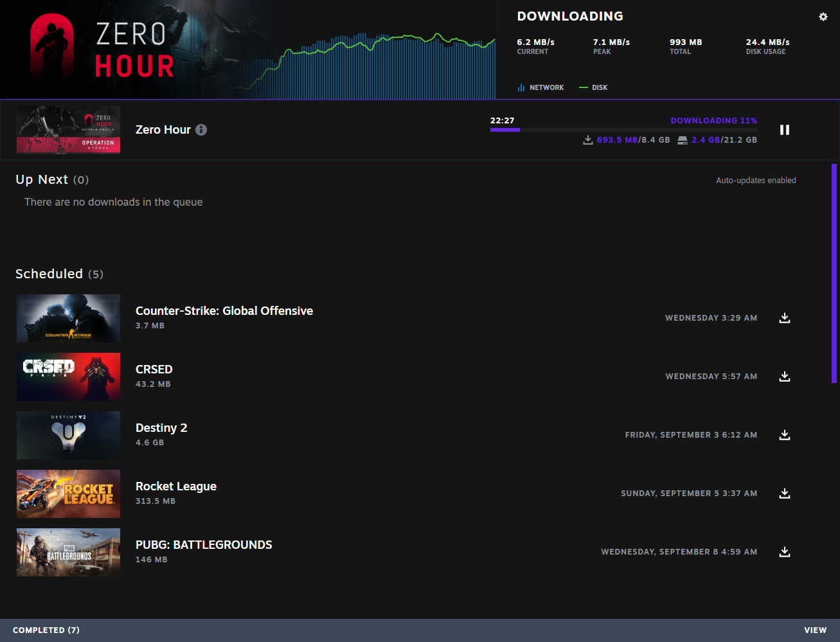Download Counter-Strike: Global Offensive update now
The height and width of the screenshot is (642, 840).
point(785,318)
